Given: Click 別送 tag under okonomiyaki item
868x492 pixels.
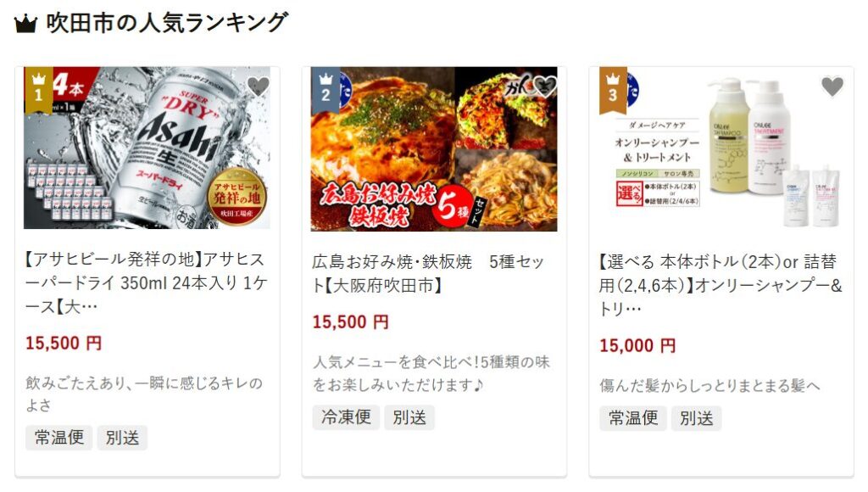Looking at the screenshot, I should (x=409, y=417).
